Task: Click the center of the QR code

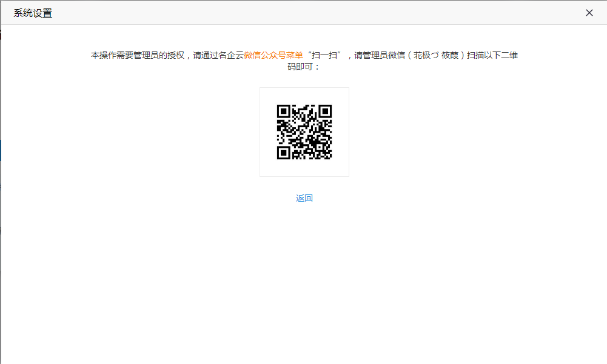Action: (304, 132)
